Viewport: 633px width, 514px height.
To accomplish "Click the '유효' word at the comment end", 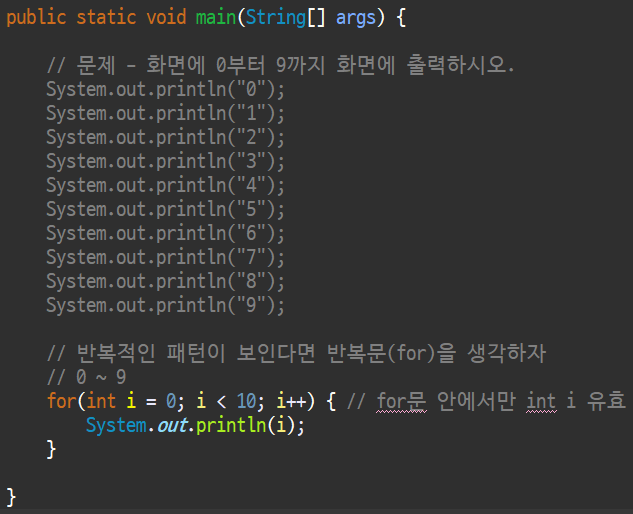I will click(x=606, y=401).
